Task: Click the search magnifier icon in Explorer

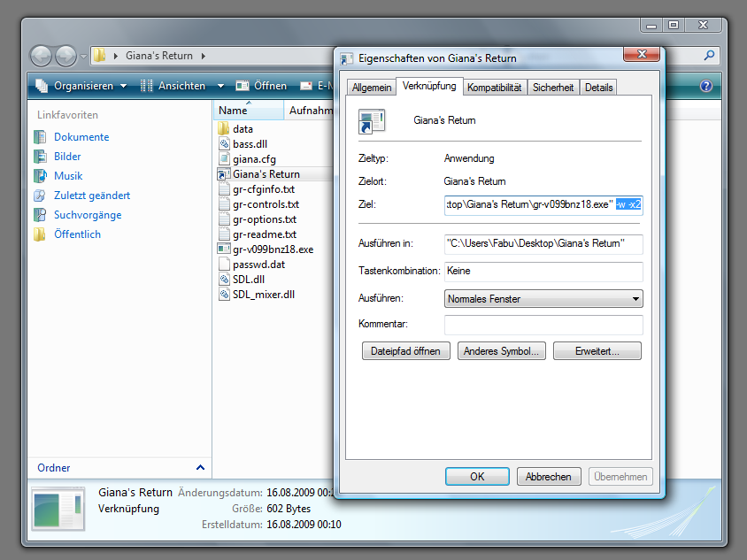Action: [709, 56]
